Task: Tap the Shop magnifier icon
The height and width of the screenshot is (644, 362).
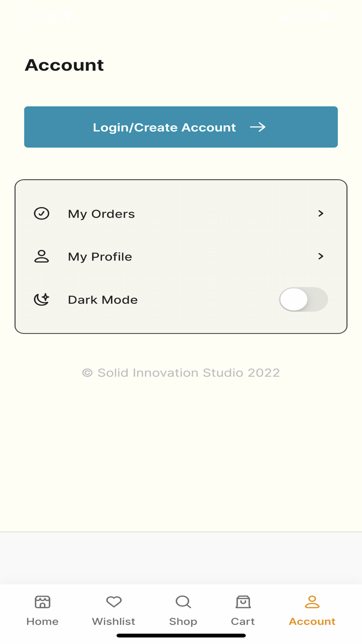Action: (183, 602)
